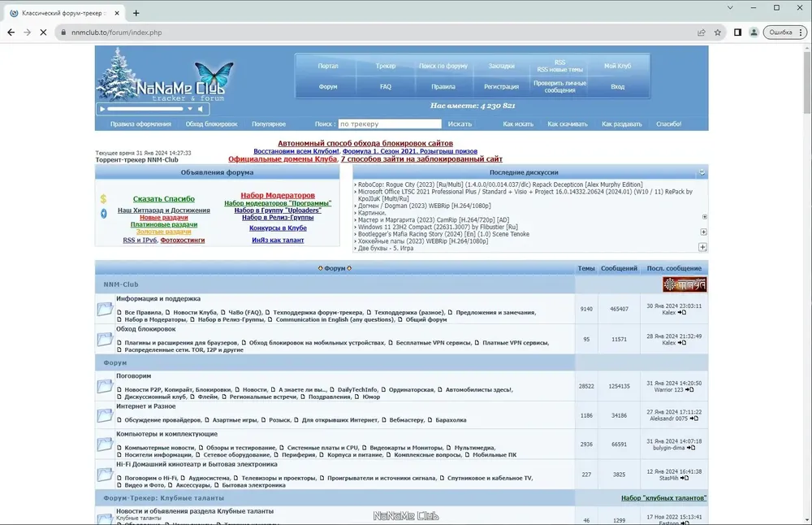Open the Спасибо! link
The width and height of the screenshot is (812, 525).
(x=668, y=124)
